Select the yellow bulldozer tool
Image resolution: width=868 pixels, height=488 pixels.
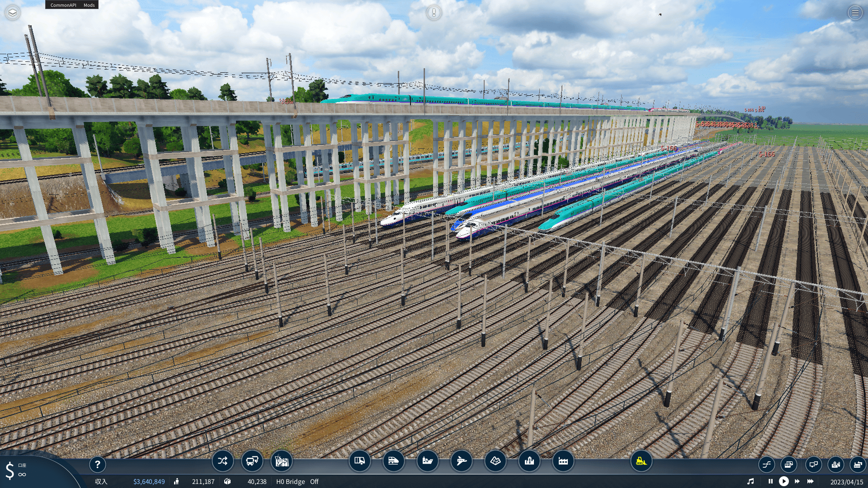point(642,461)
